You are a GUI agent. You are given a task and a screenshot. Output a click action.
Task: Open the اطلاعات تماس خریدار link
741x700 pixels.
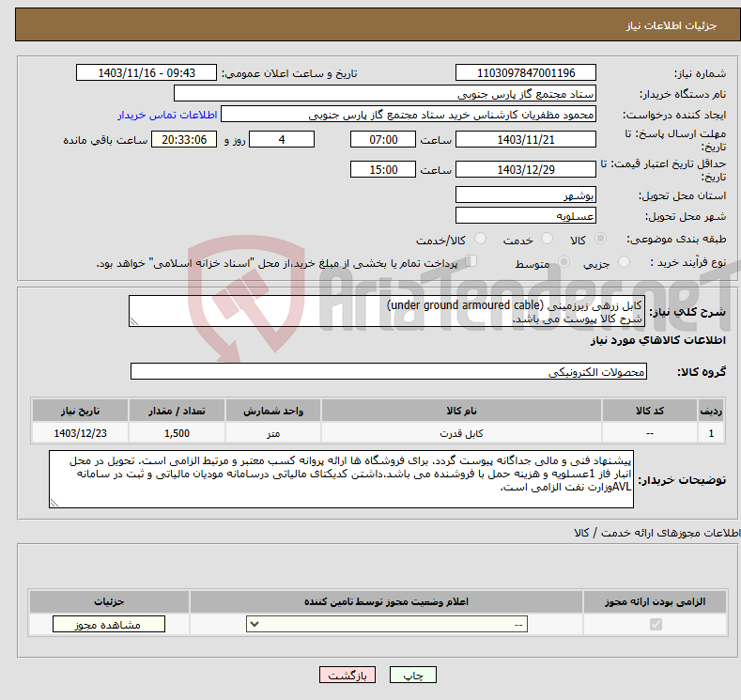(x=167, y=115)
